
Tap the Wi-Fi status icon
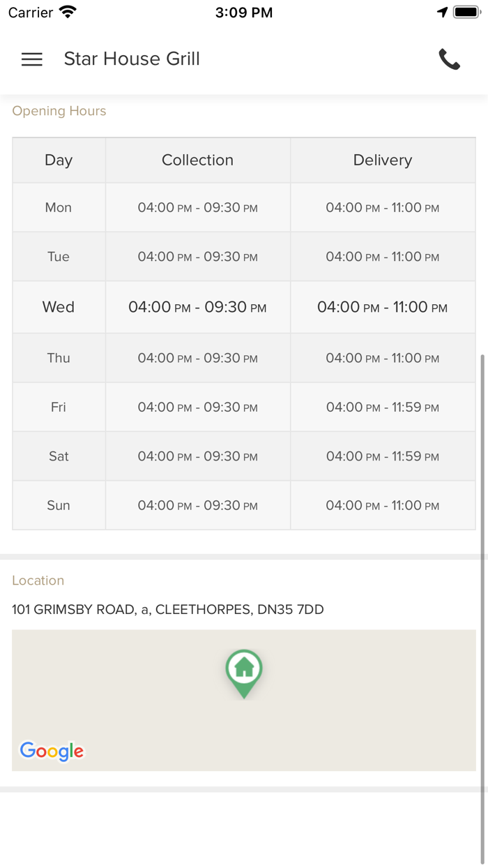[x=68, y=12]
